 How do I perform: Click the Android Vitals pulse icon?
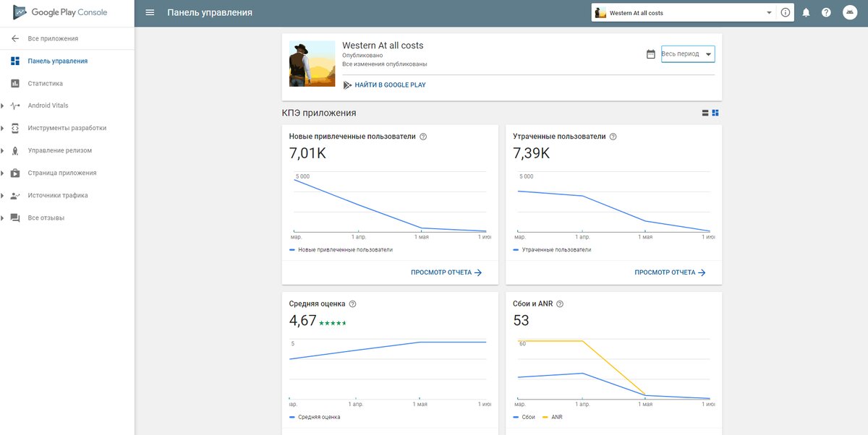pyautogui.click(x=15, y=105)
